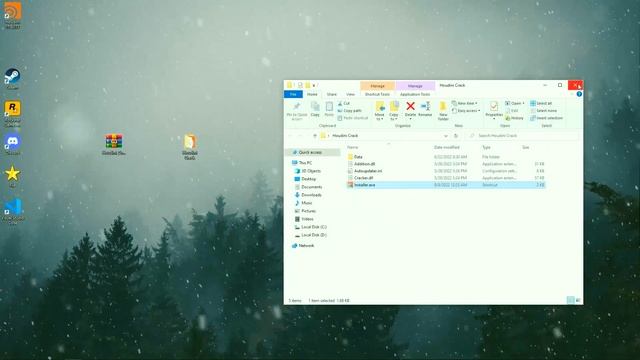The height and width of the screenshot is (360, 640).
Task: Click Invert selection in the ribbon
Action: [547, 118]
